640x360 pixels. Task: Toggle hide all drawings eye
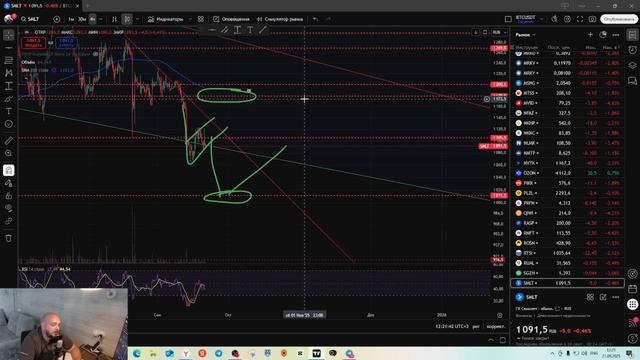[9, 208]
